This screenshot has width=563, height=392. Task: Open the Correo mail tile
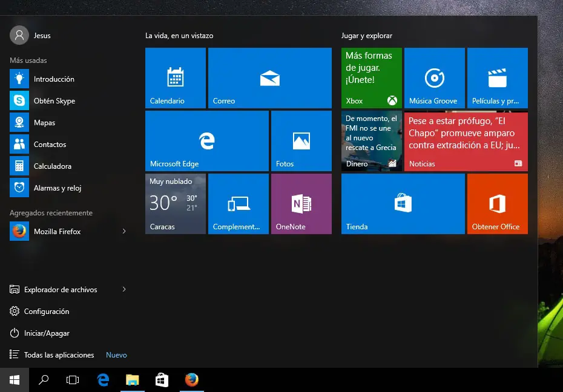tap(269, 78)
